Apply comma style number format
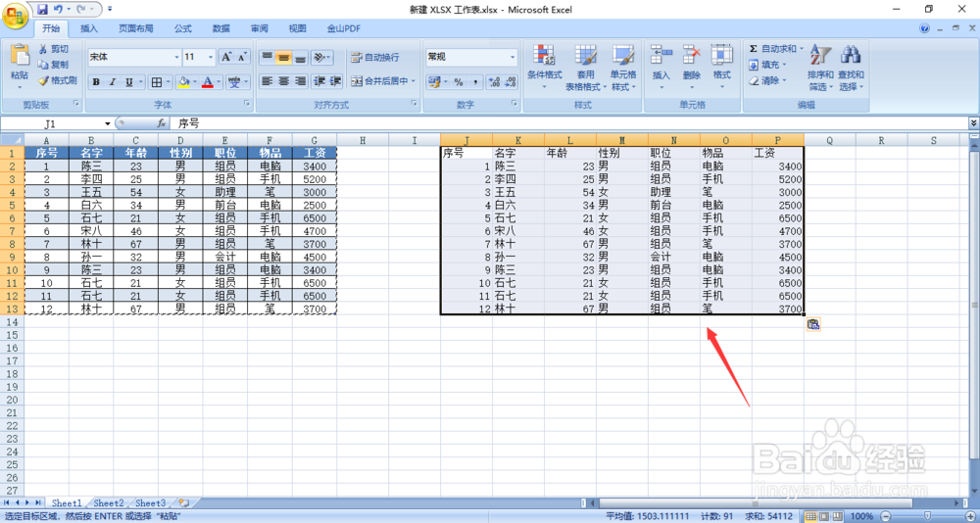This screenshot has height=523, width=980. coord(474,82)
